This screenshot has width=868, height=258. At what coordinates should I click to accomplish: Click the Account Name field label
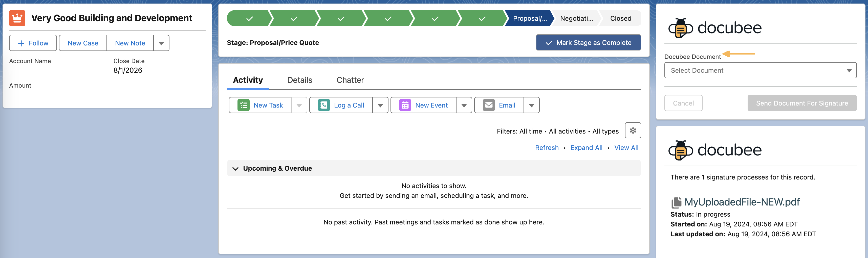pos(30,61)
